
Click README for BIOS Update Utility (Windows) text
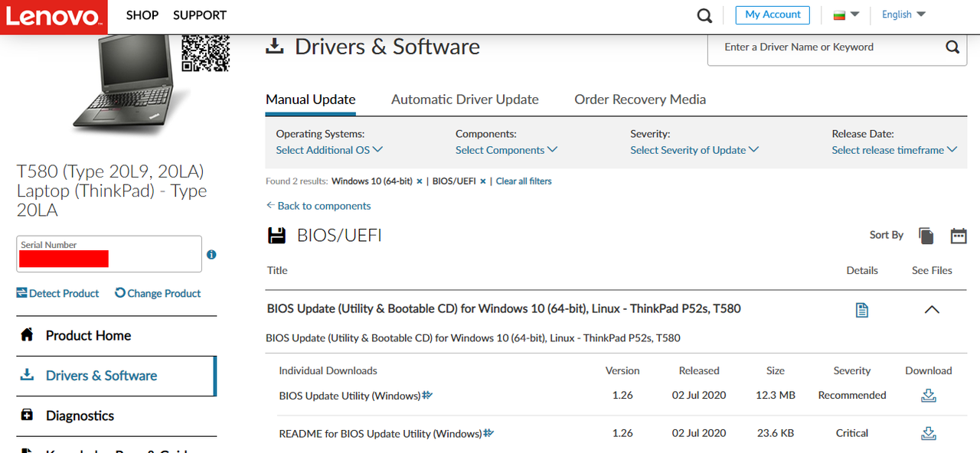point(381,433)
